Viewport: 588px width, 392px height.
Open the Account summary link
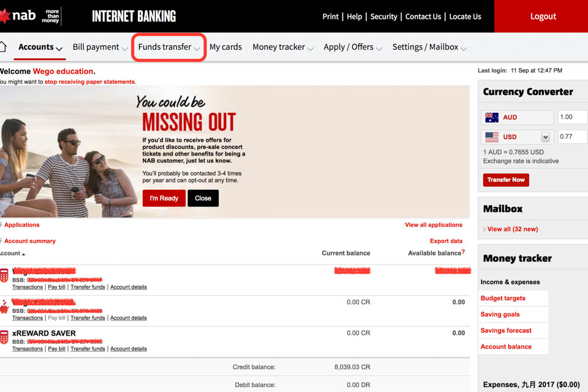point(30,241)
